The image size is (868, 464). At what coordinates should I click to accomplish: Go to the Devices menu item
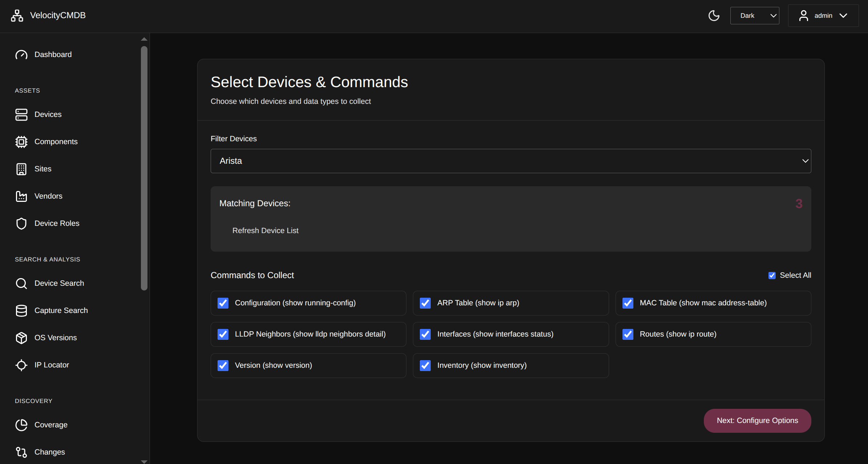48,114
